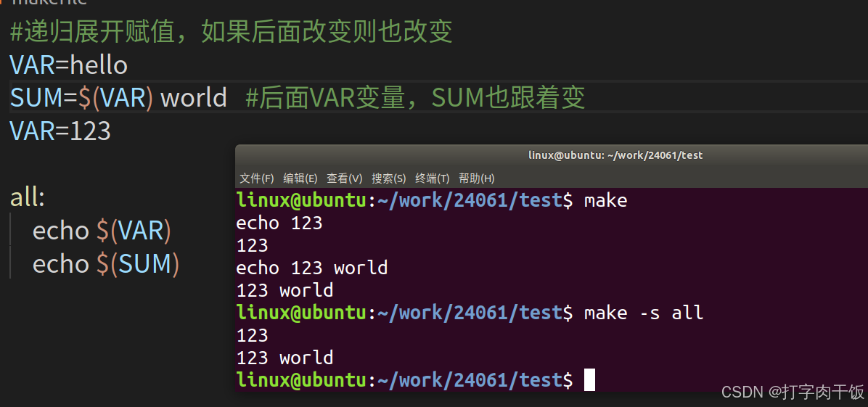The image size is (868, 407).
Task: Click the SUM=$(VAR) world assignment
Action: point(118,98)
